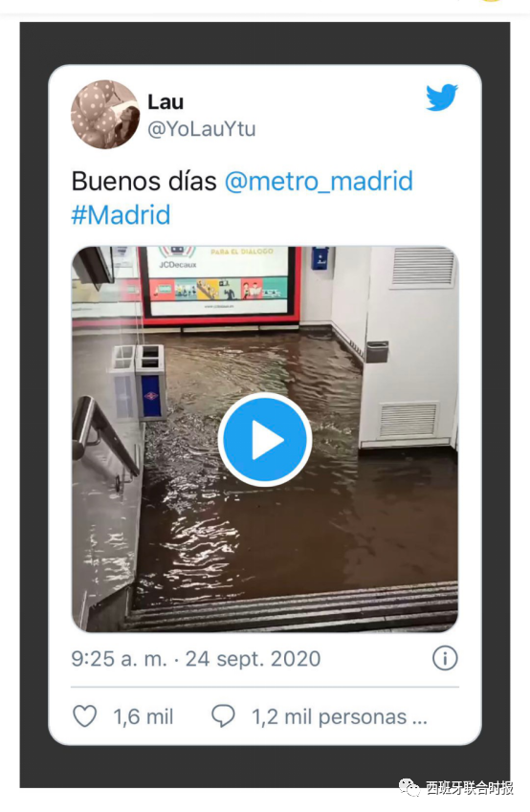Click the heart like icon
The height and width of the screenshot is (812, 530).
pyautogui.click(x=84, y=716)
